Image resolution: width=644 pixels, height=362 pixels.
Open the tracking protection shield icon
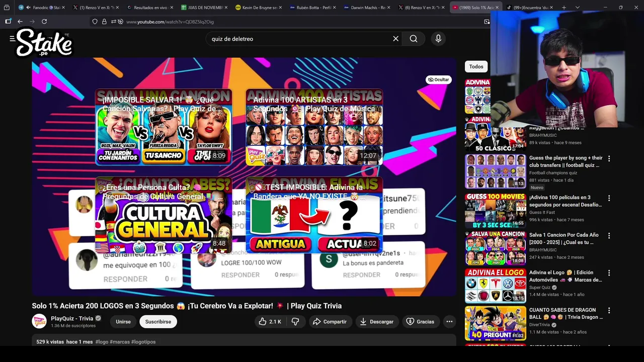click(95, 22)
